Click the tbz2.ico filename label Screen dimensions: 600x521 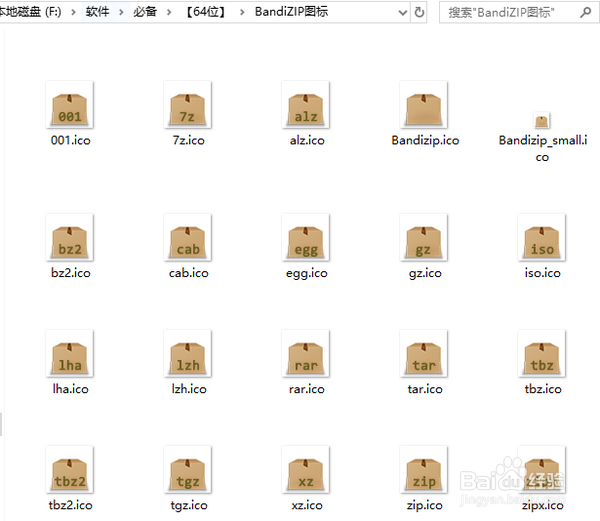[70, 505]
